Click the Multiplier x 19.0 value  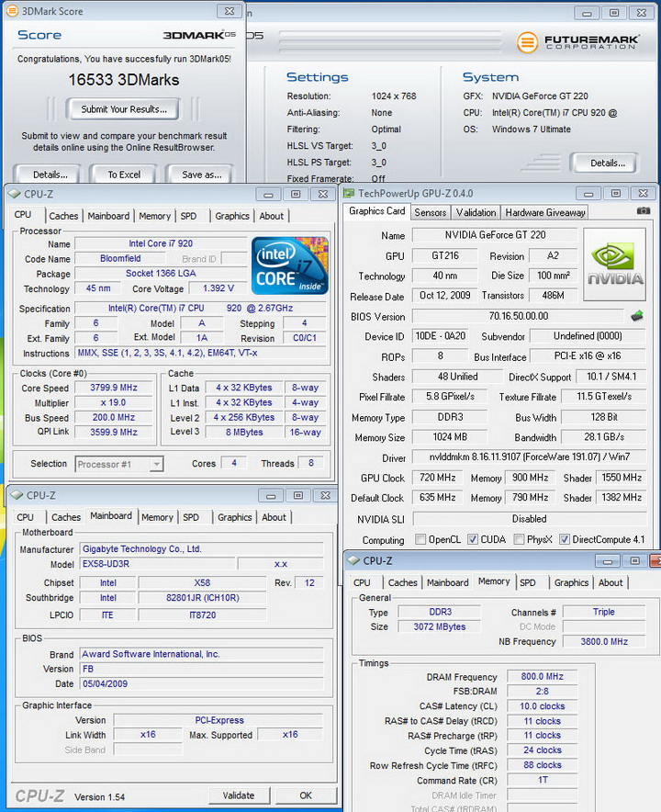113,402
